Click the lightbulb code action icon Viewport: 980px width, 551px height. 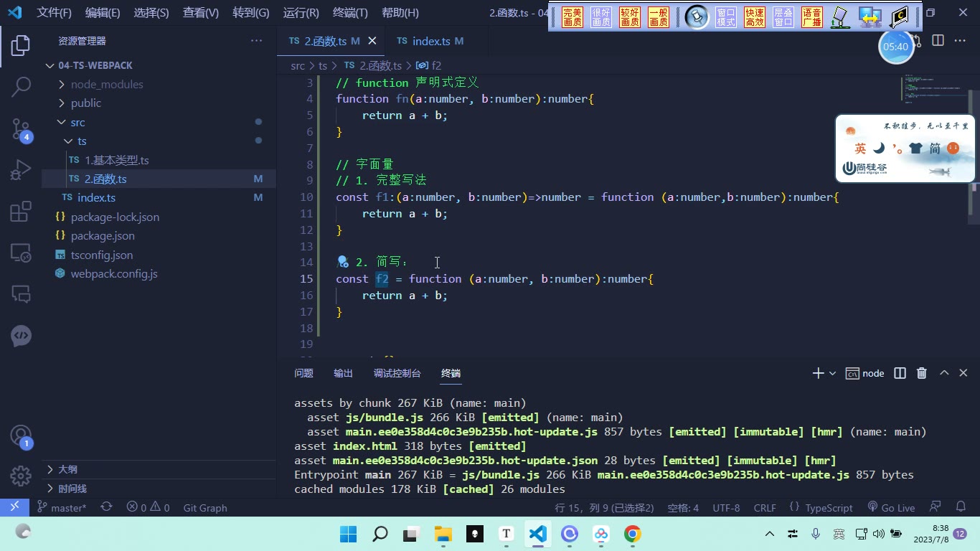point(343,262)
